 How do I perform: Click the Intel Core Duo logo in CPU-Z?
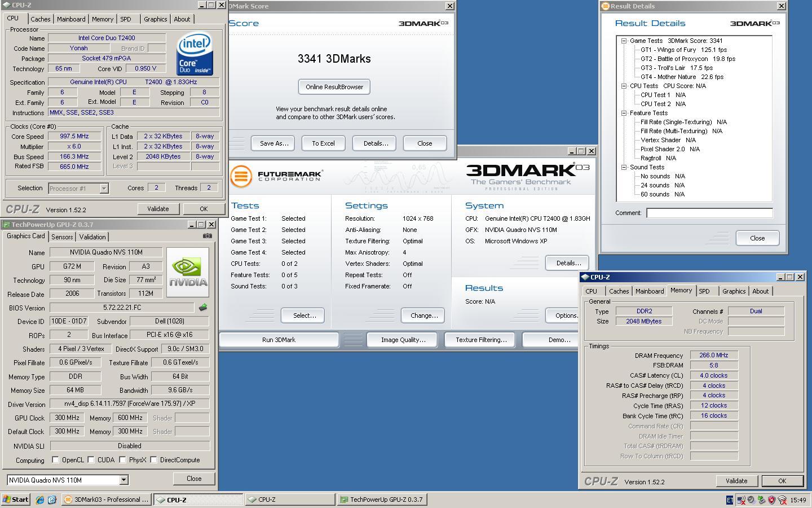pos(195,54)
